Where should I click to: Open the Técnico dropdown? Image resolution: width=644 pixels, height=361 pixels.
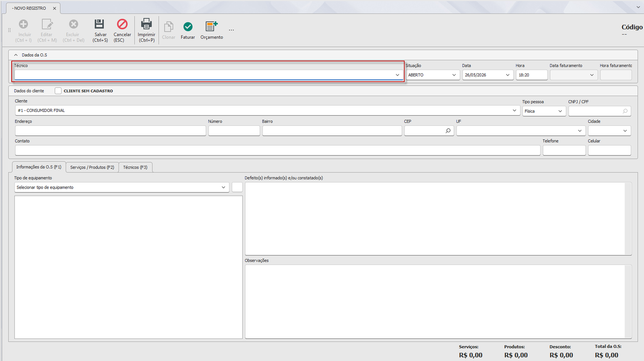click(x=397, y=75)
